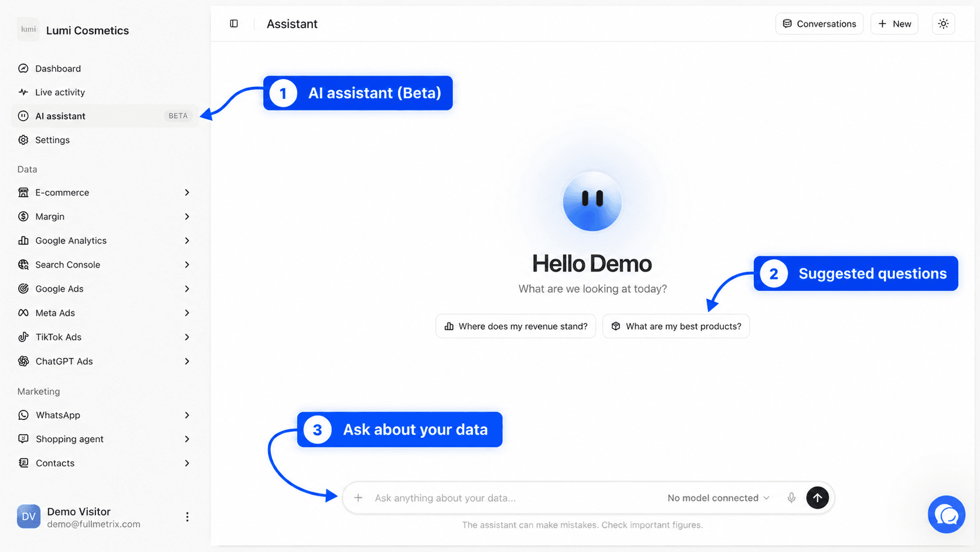The image size is (980, 552).
Task: Click the DV user avatar
Action: [28, 517]
